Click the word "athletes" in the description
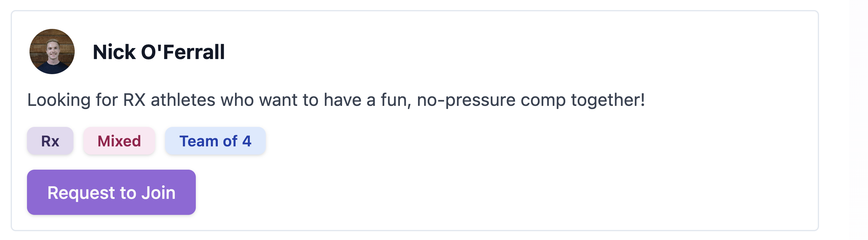The width and height of the screenshot is (868, 240). click(183, 100)
